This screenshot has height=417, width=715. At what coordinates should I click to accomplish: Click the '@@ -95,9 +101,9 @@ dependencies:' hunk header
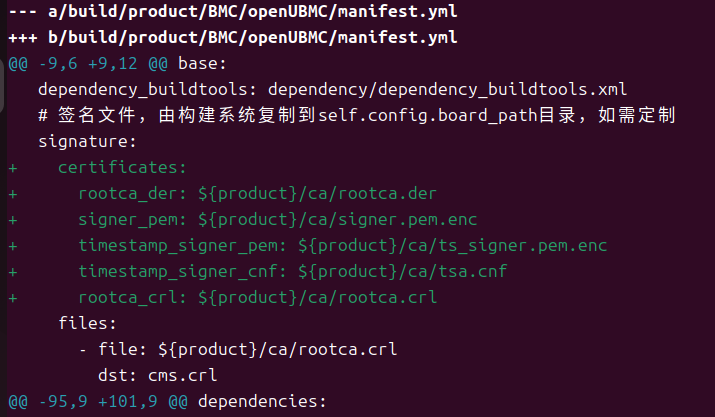[x=167, y=401]
